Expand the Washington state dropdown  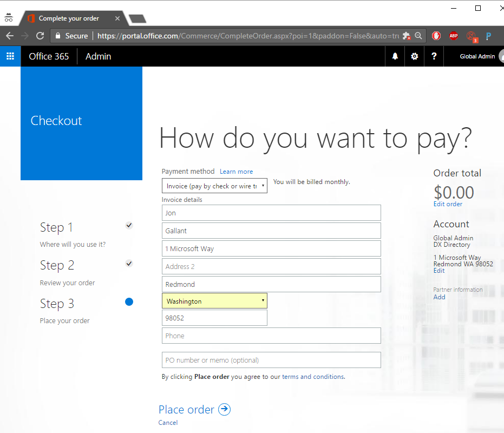point(214,301)
